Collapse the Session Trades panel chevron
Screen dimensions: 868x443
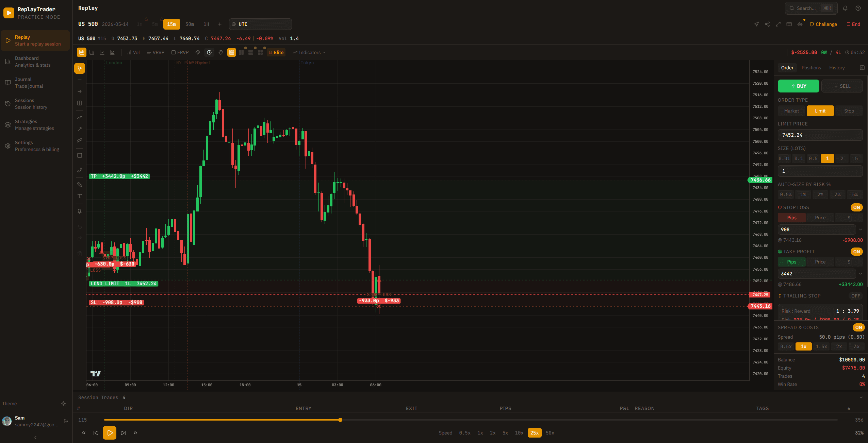pyautogui.click(x=861, y=397)
